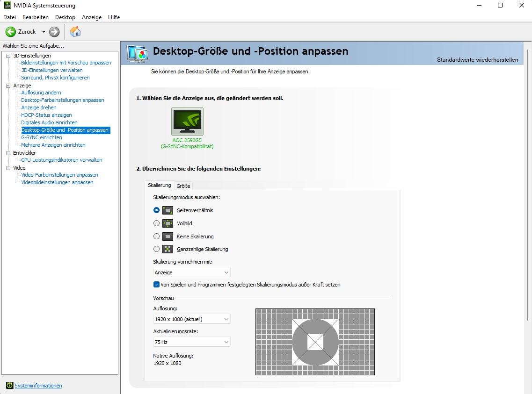Screen dimensions: 532x394
Task: Select the Seitenverhältnis radio button
Action: pos(156,210)
